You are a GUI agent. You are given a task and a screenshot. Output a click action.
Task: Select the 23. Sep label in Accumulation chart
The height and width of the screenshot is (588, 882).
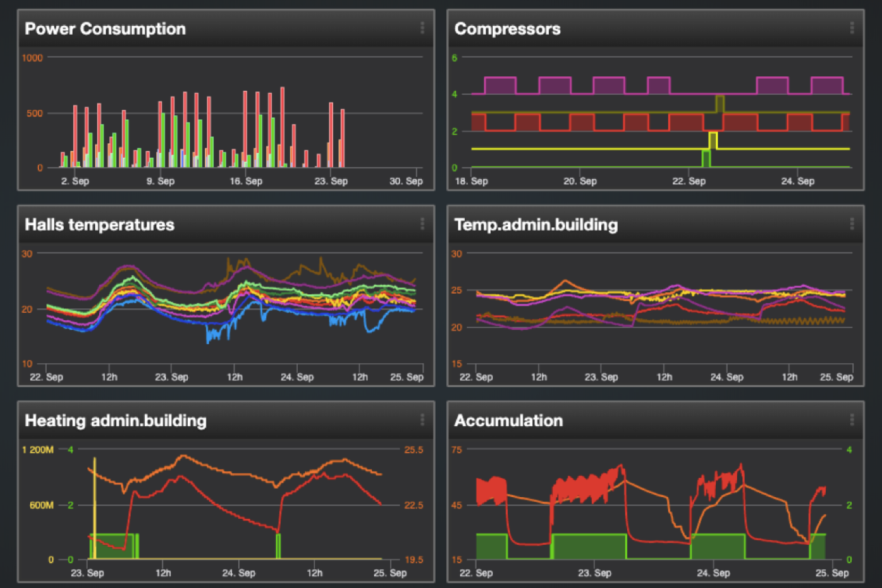[594, 573]
